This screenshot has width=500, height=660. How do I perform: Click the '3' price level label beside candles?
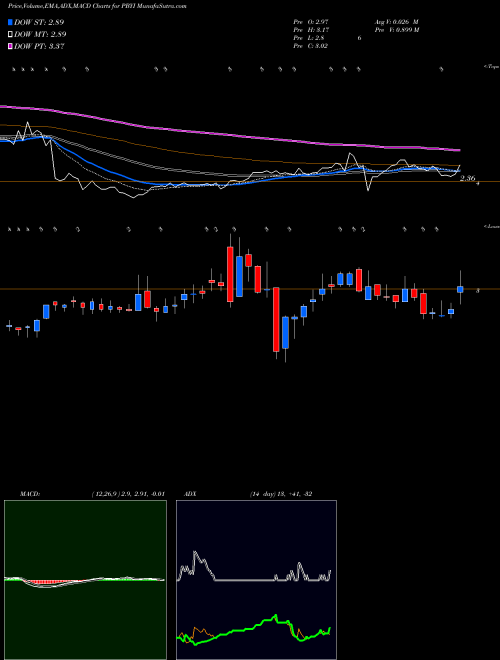coord(477,290)
